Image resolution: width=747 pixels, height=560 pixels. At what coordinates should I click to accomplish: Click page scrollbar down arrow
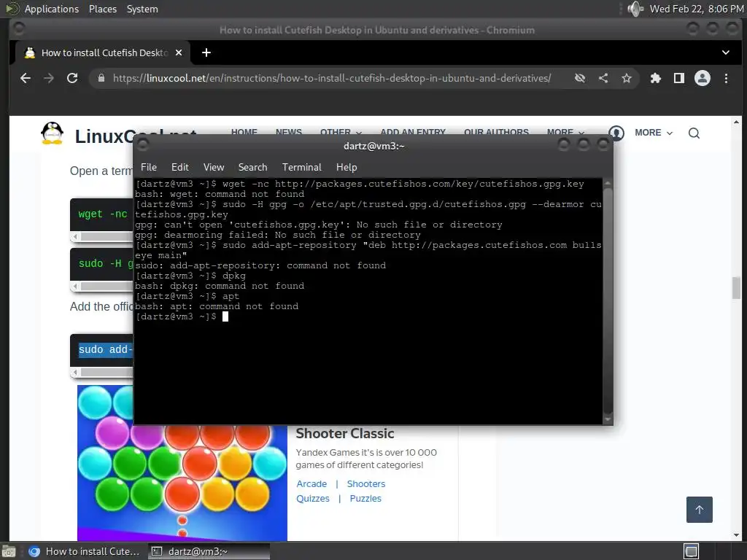click(x=737, y=535)
